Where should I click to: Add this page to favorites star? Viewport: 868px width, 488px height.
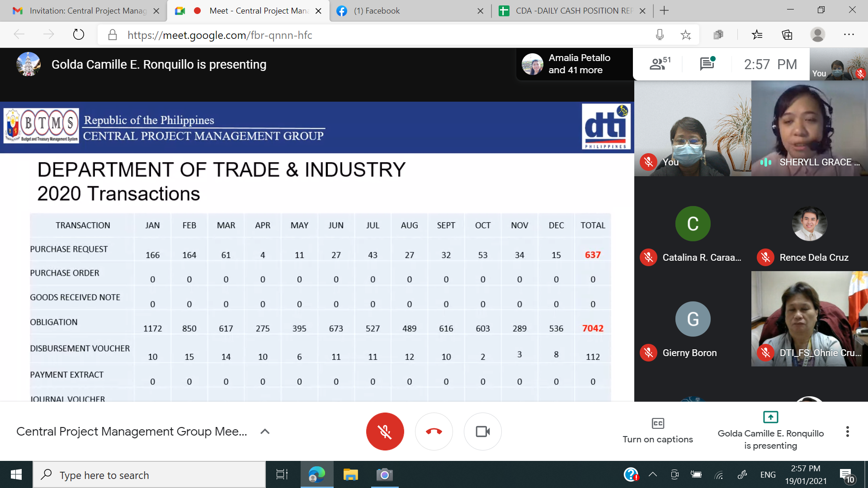click(686, 35)
